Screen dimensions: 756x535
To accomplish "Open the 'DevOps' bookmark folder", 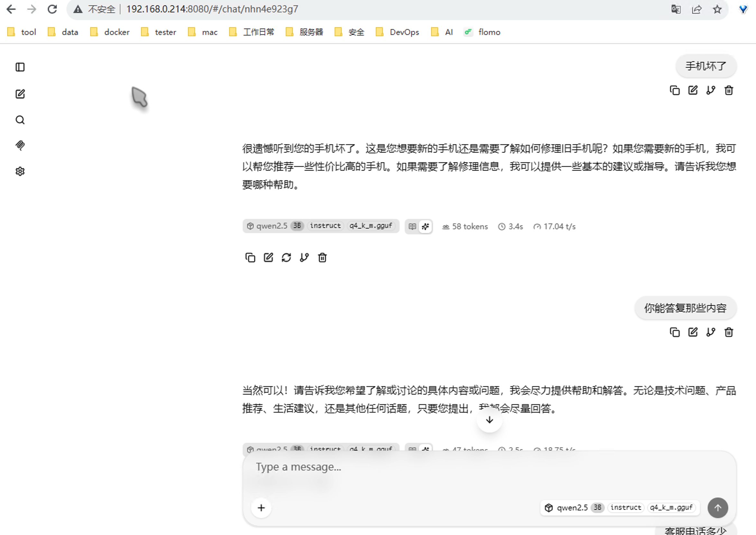I will click(x=397, y=32).
